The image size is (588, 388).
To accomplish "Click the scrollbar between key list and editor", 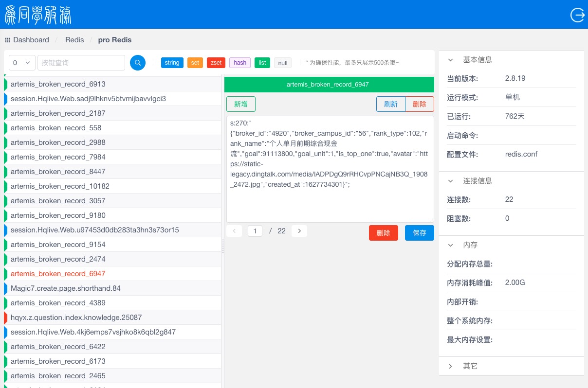I will (223, 247).
